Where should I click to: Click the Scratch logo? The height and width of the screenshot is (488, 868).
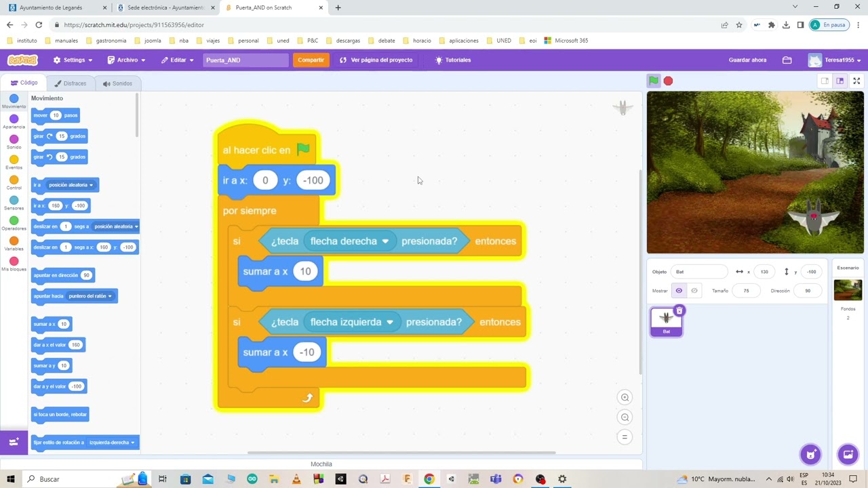(x=22, y=60)
